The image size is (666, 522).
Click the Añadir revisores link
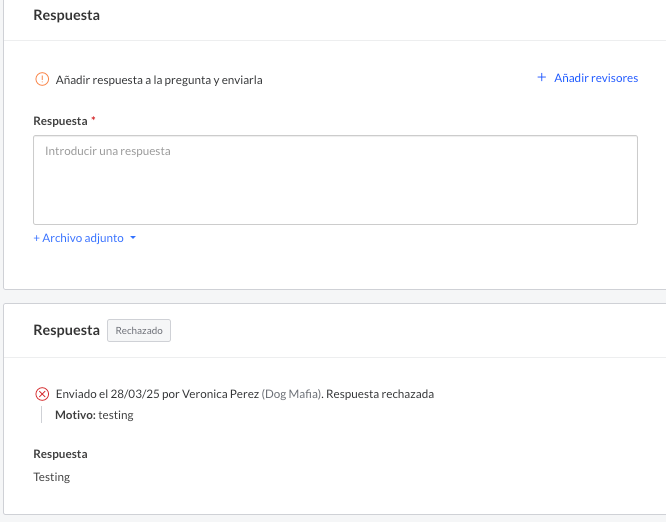[x=595, y=78]
